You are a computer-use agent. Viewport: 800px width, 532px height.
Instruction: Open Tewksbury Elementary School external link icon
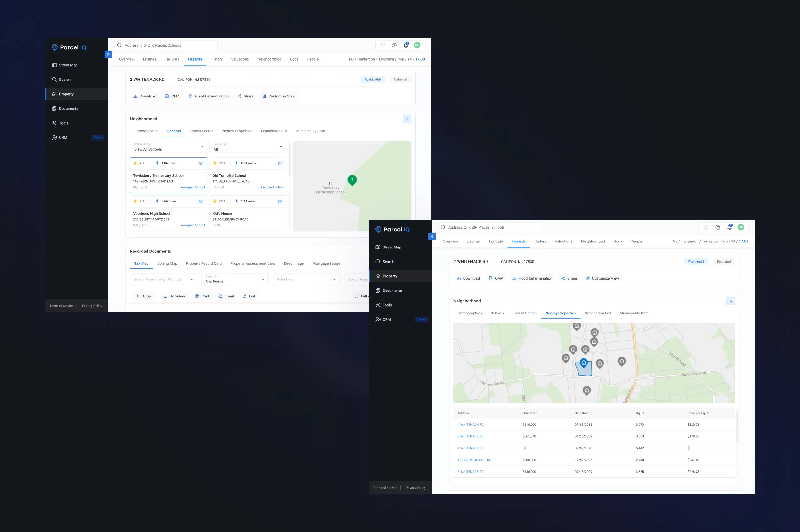(201, 163)
